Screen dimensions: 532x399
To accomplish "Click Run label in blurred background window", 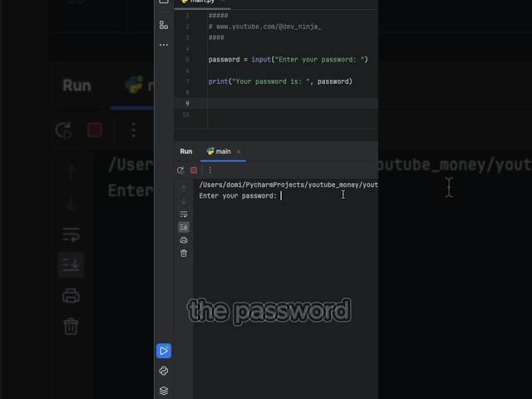I will 76,86.
